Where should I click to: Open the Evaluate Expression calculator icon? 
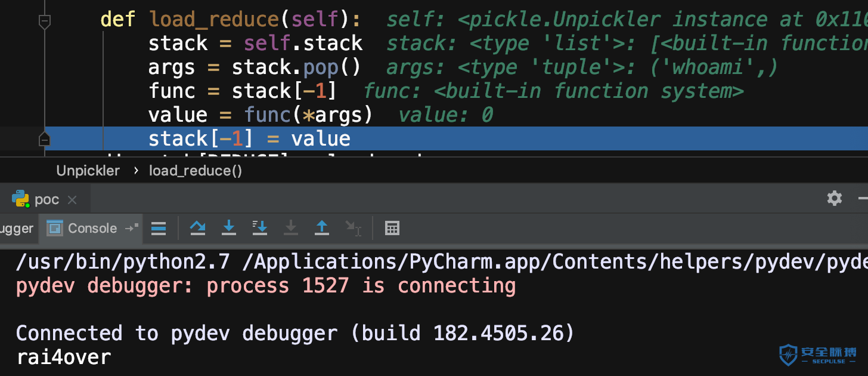pyautogui.click(x=392, y=228)
